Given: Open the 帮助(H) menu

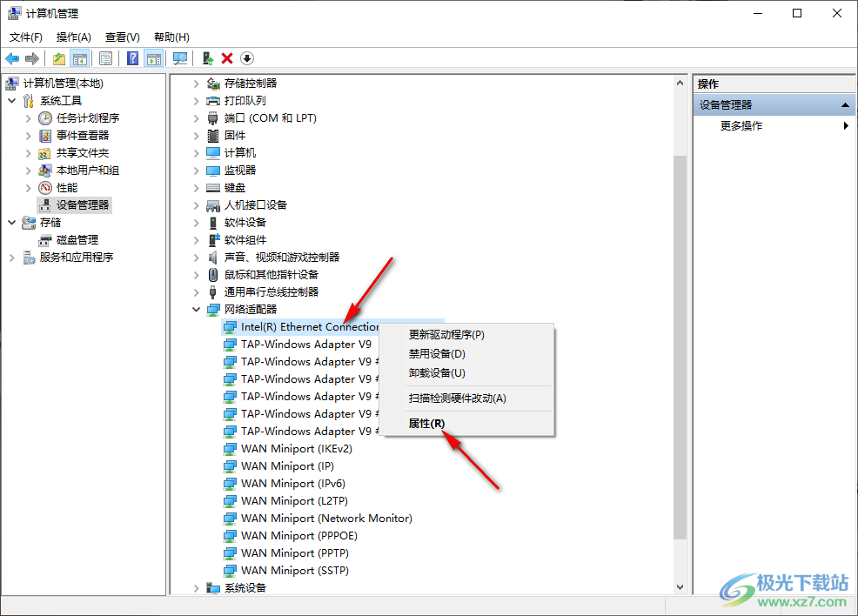Looking at the screenshot, I should click(x=171, y=37).
